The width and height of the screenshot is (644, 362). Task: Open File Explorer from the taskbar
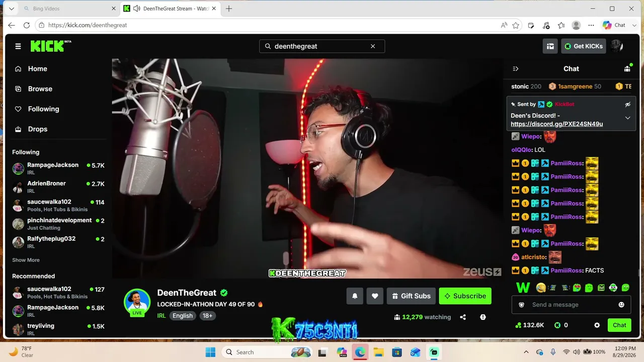tap(378, 352)
